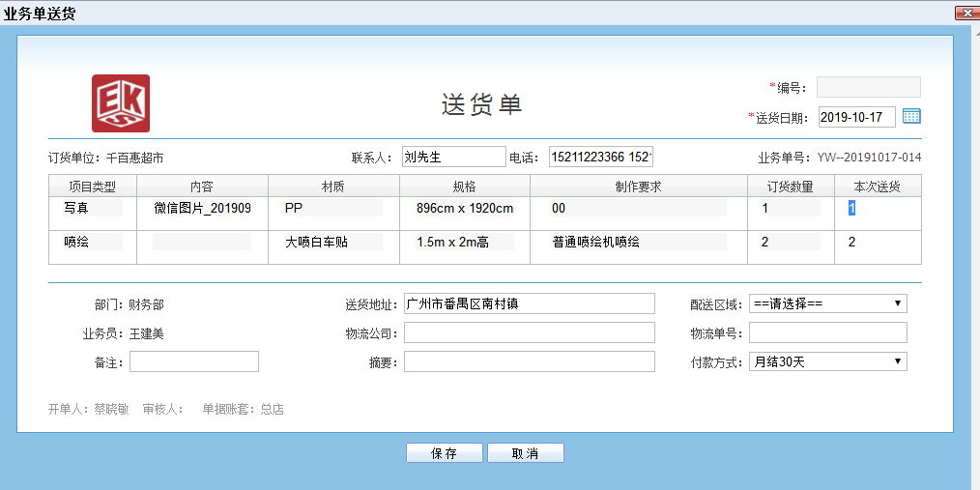
Task: Focus the 备注 remarks field
Action: click(193, 361)
